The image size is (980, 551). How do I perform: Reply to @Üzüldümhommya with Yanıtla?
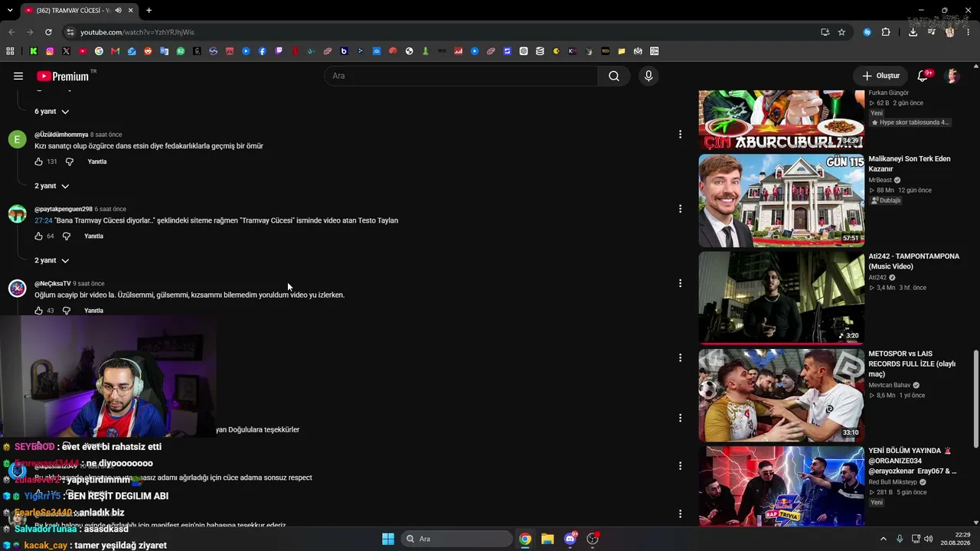pos(96,161)
